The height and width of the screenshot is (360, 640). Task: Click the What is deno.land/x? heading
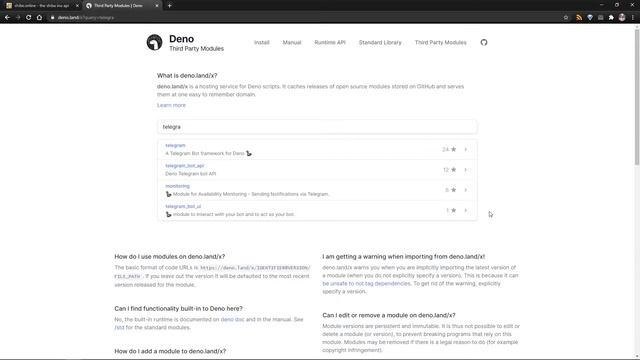click(187, 76)
